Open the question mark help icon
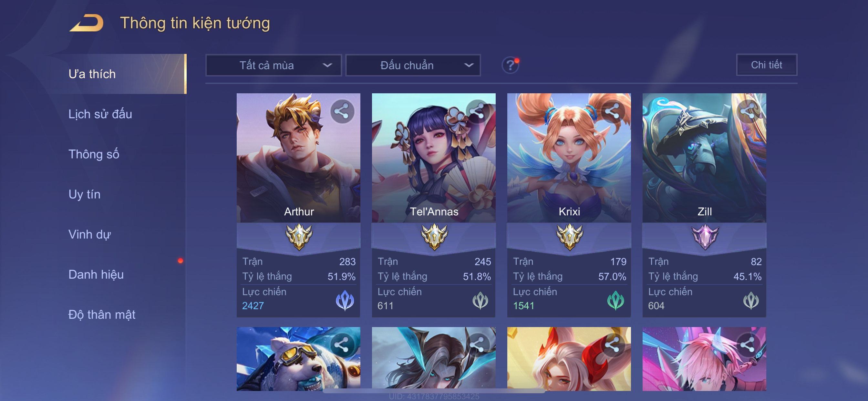868x401 pixels. (510, 65)
